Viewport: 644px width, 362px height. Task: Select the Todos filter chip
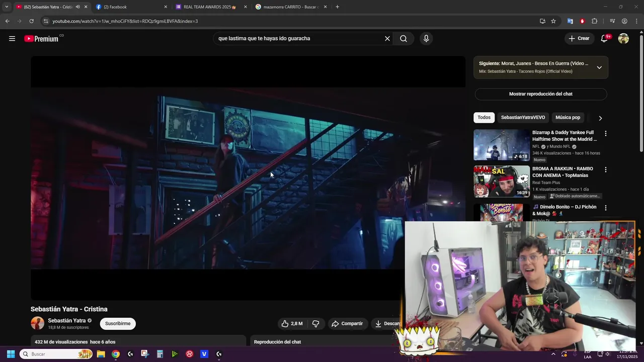point(484,118)
